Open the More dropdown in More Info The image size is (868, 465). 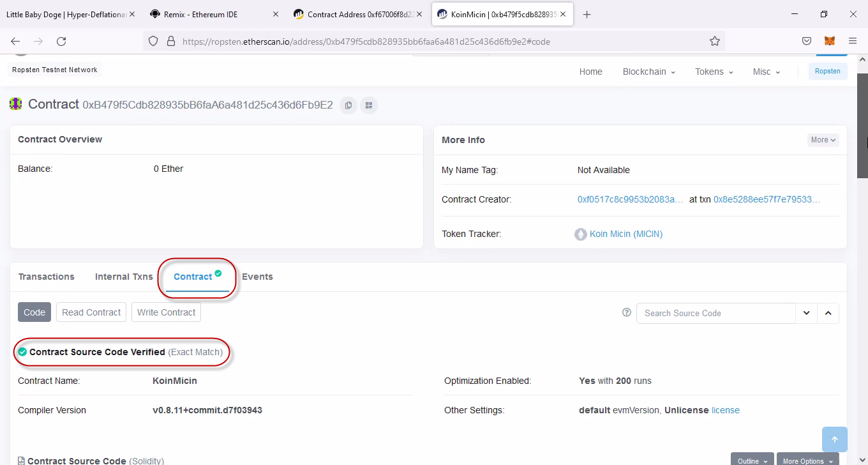click(823, 140)
